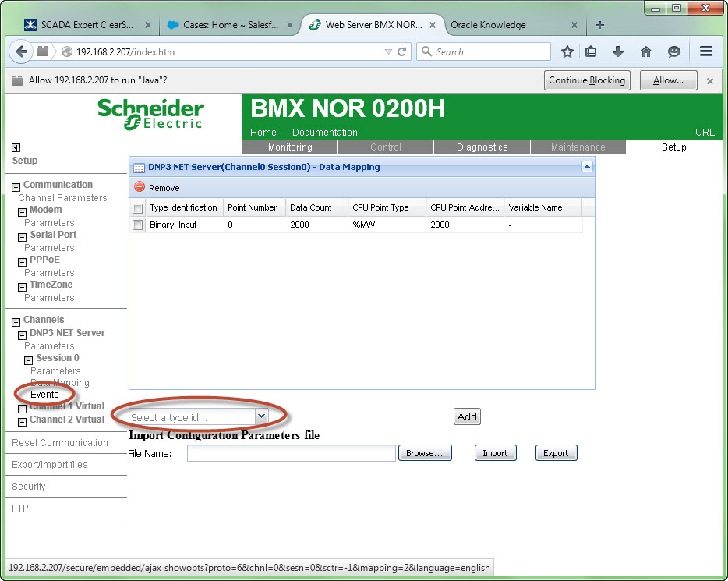Click the chat smiley icon in the toolbar

673,51
